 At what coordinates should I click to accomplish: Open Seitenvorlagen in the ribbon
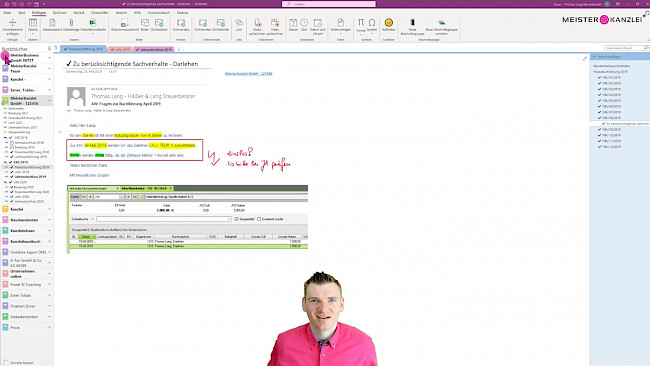click(x=340, y=26)
